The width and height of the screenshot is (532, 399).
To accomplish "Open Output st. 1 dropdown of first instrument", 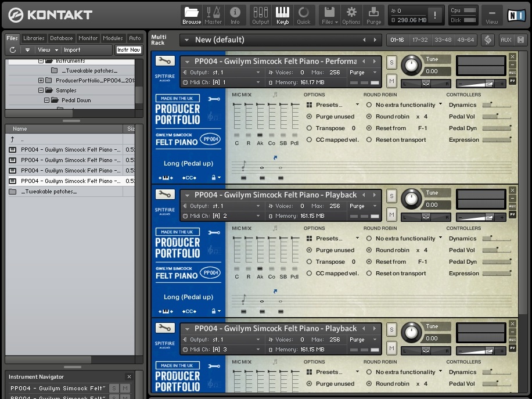I will 221,72.
